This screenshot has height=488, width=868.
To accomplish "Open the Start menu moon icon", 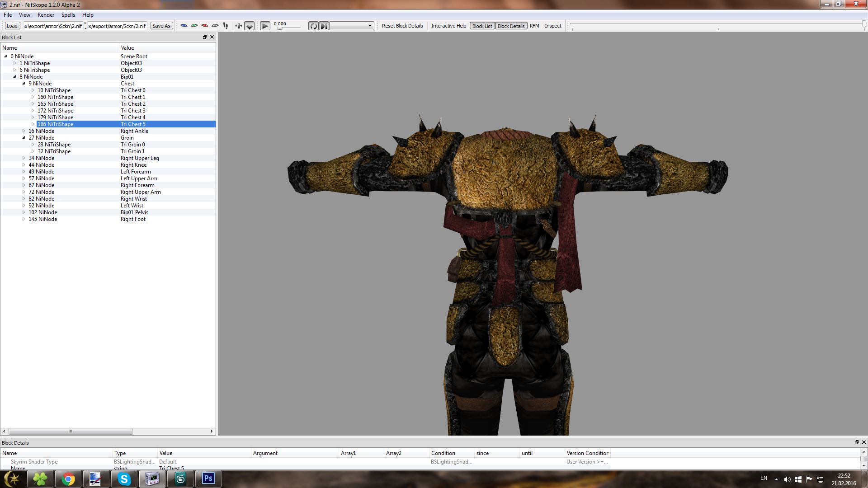I will [12, 479].
